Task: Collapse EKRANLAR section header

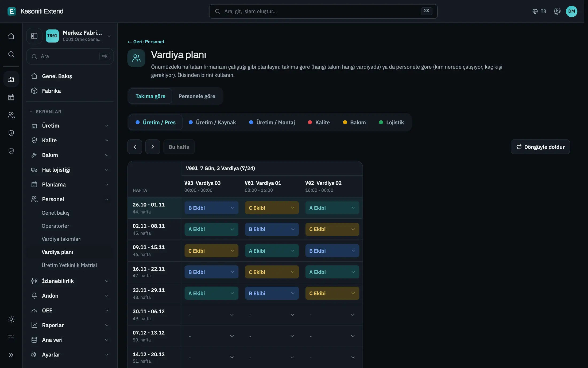Action: 45,112
